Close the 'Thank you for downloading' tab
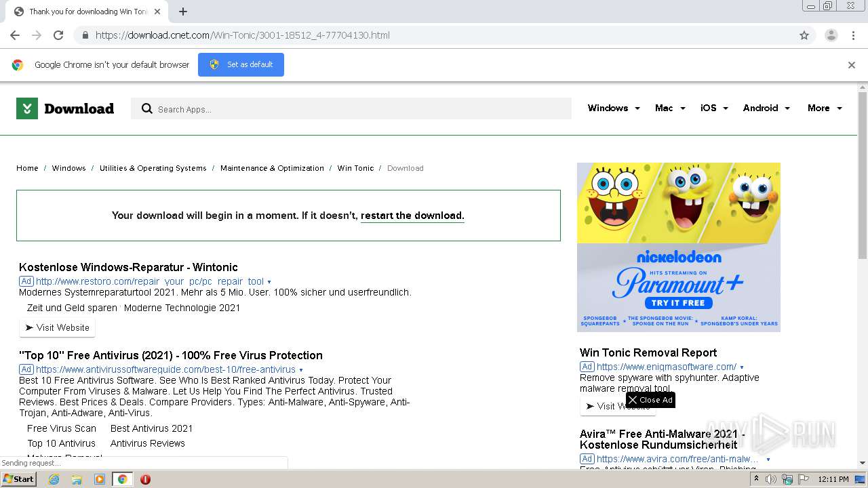The image size is (868, 488). (x=157, y=12)
